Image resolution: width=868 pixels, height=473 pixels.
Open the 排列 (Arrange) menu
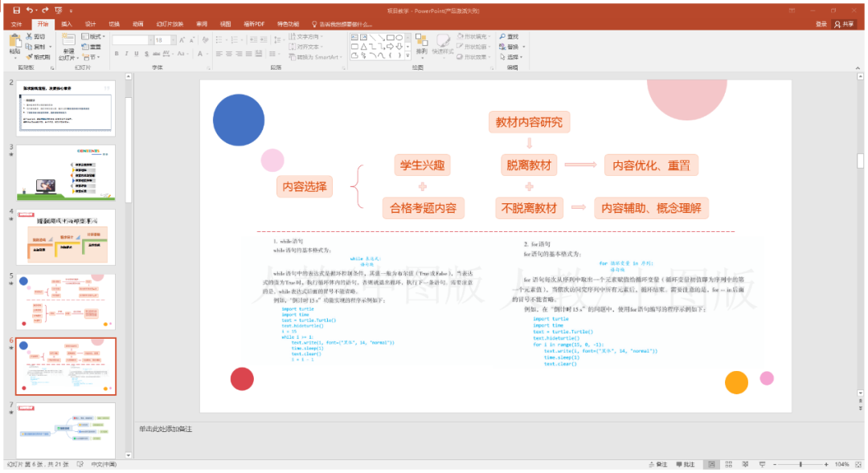point(422,44)
